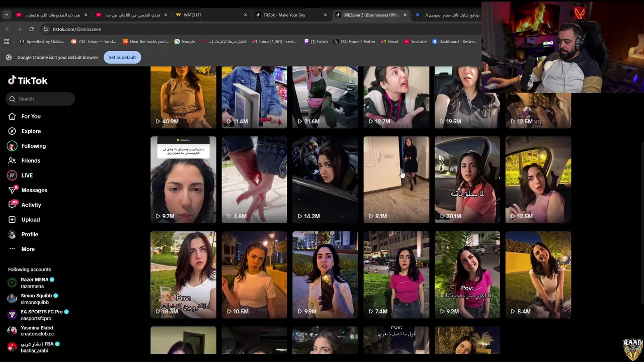This screenshot has width=644, height=362.
Task: Open the video with 19.5M views
Action: [x=467, y=97]
